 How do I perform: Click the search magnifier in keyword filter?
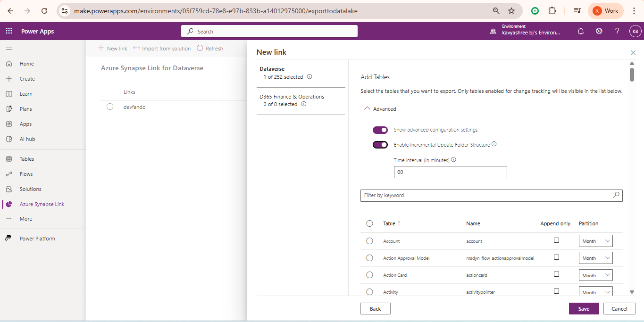616,195
